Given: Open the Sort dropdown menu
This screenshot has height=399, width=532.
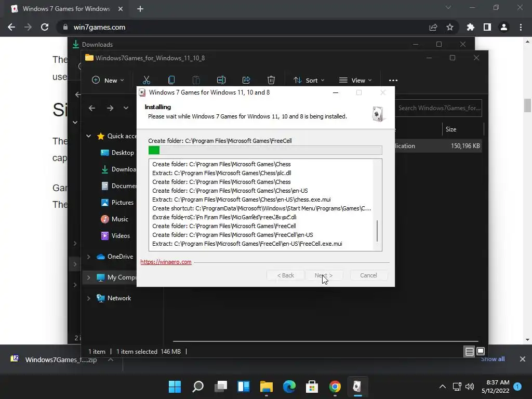Looking at the screenshot, I should pos(309,81).
